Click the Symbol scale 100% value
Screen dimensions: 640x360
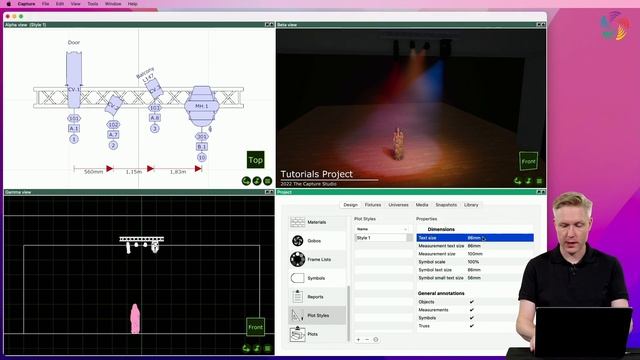[x=473, y=262]
